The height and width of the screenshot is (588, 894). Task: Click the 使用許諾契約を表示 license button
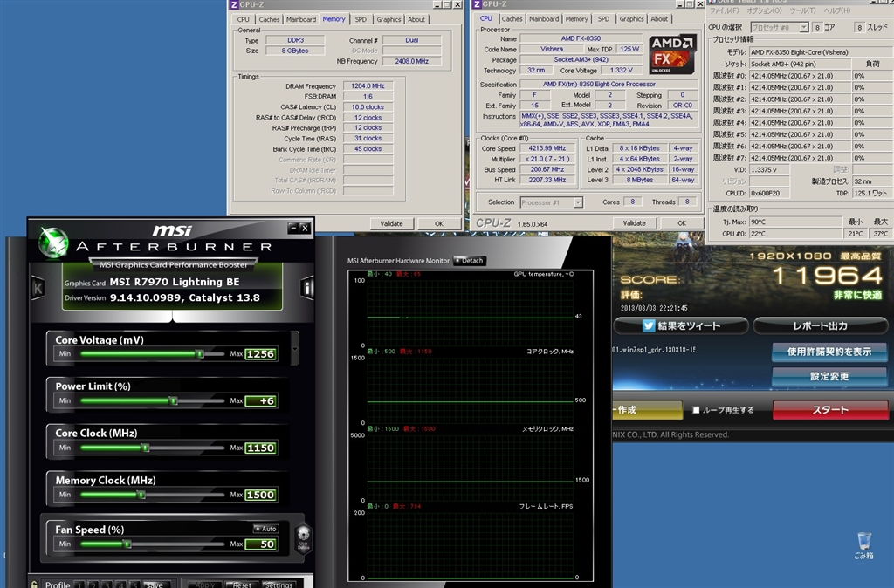coord(829,352)
